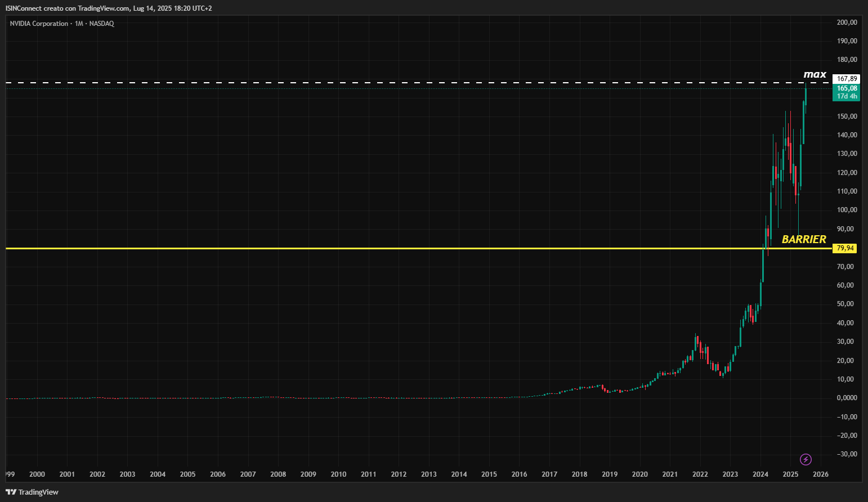The height and width of the screenshot is (502, 868).
Task: Click the 200,00 price axis label
Action: tap(847, 23)
